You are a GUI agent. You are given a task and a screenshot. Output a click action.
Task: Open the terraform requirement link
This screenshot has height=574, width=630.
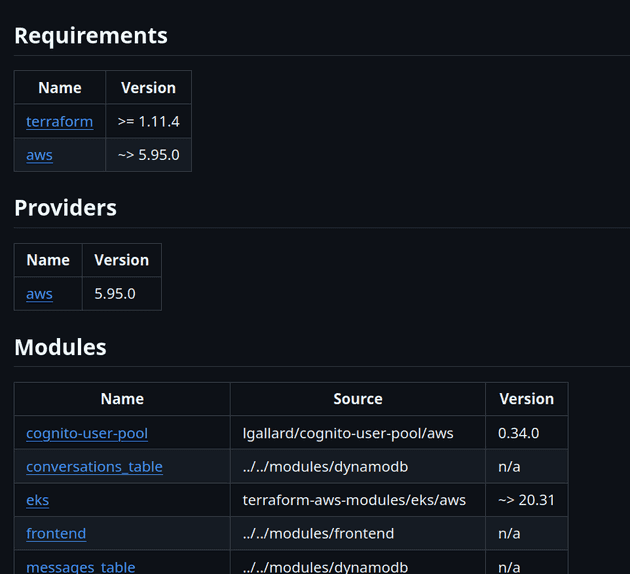(59, 121)
